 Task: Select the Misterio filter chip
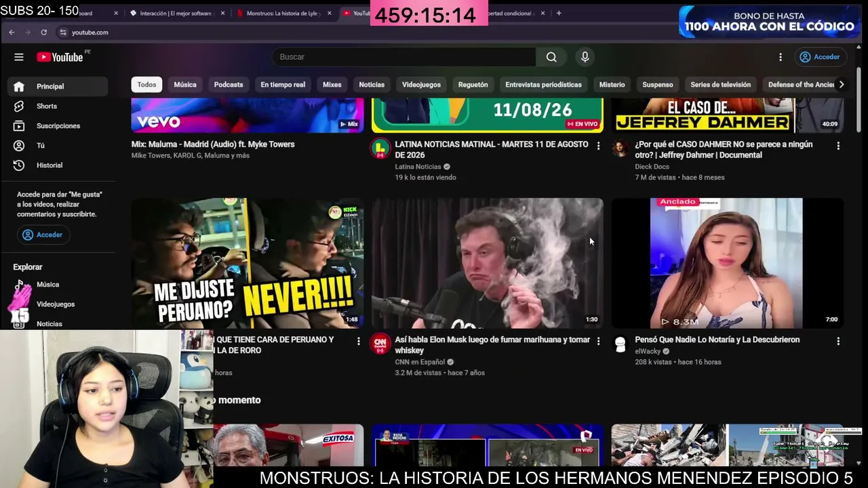[612, 85]
